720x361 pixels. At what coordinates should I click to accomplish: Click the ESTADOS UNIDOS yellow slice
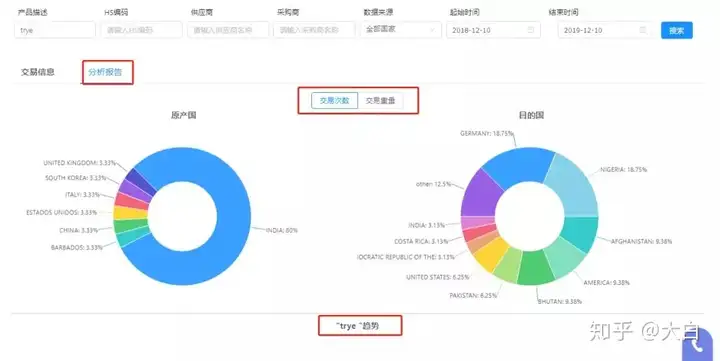[129, 213]
